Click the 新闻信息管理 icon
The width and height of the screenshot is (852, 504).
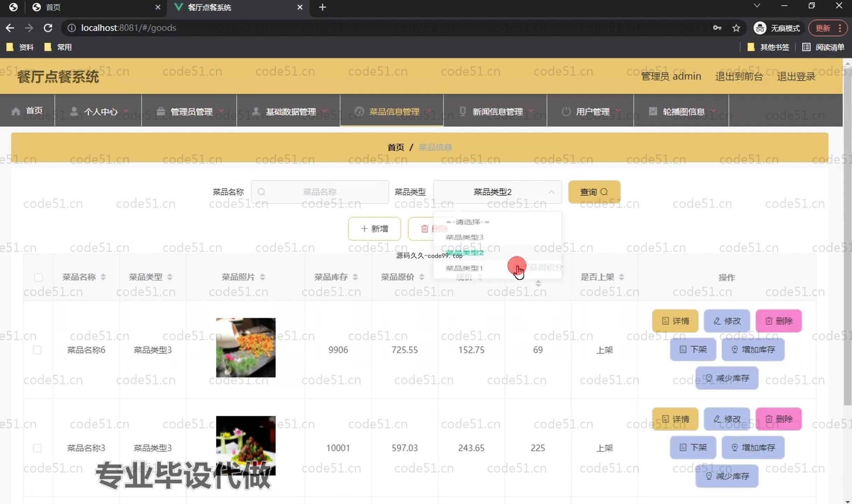(463, 111)
